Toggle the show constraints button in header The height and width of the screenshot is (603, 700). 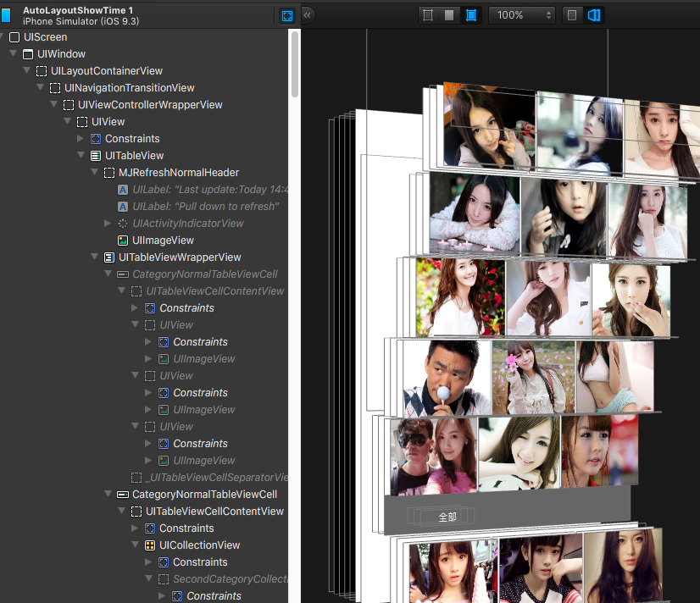286,16
